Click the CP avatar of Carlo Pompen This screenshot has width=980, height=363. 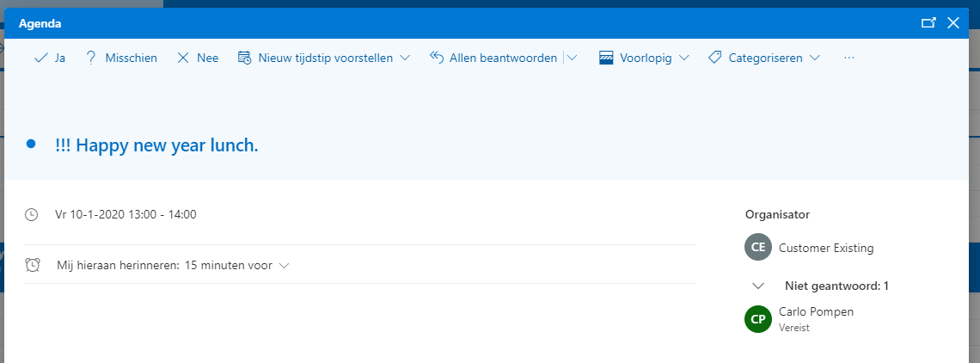point(758,318)
